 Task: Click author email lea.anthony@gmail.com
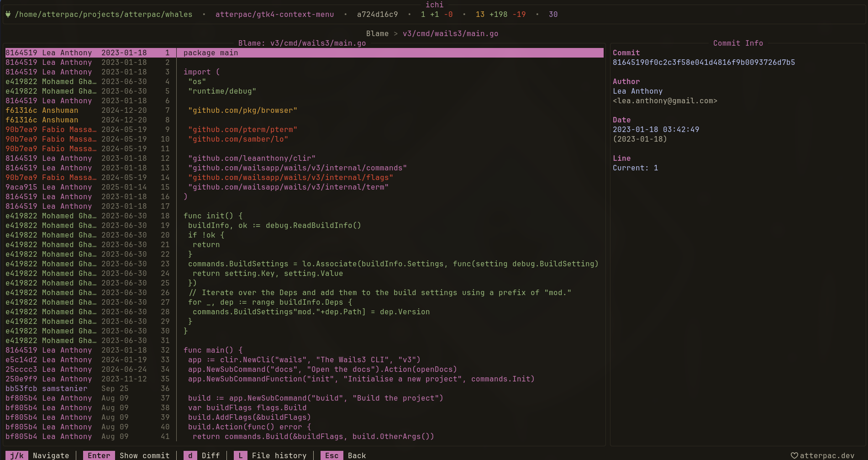(665, 100)
